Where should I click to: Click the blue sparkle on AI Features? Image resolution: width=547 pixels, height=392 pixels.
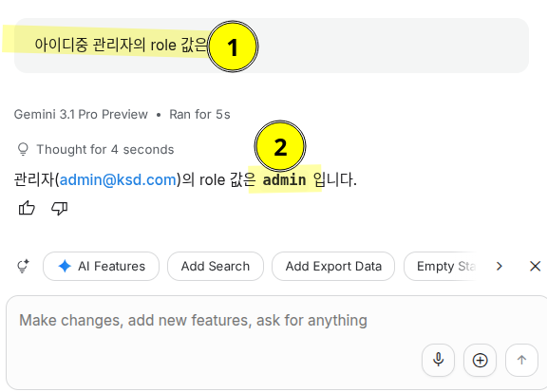(65, 266)
